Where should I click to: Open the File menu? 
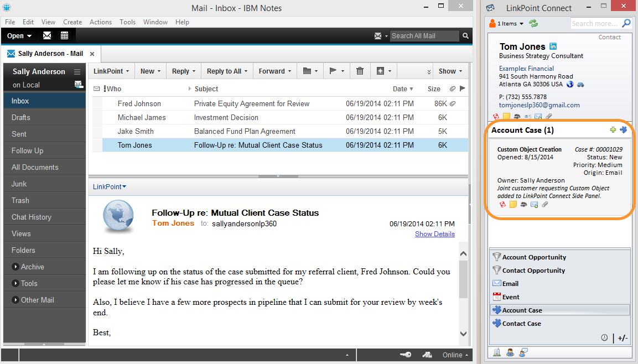[10, 22]
